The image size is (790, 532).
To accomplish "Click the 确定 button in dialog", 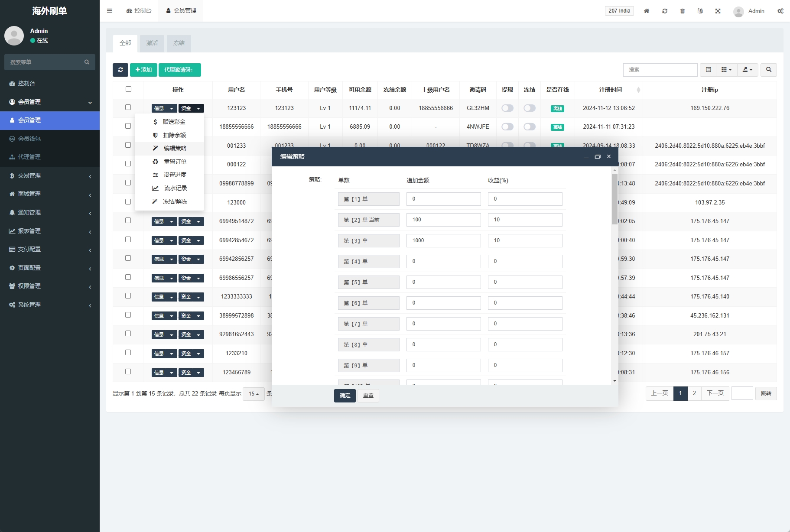I will [x=345, y=396].
